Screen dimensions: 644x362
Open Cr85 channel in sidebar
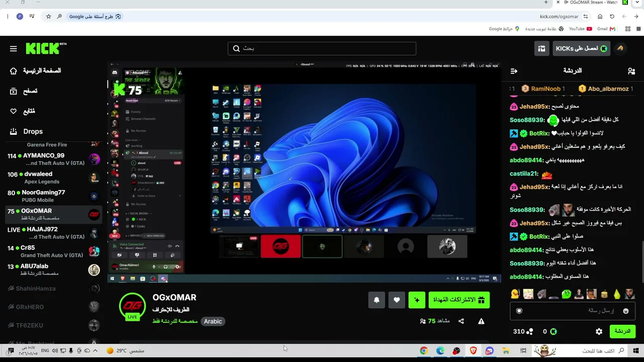pyautogui.click(x=53, y=251)
